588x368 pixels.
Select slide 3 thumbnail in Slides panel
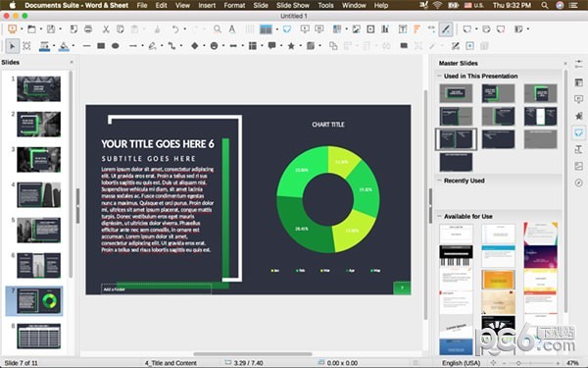point(38,160)
